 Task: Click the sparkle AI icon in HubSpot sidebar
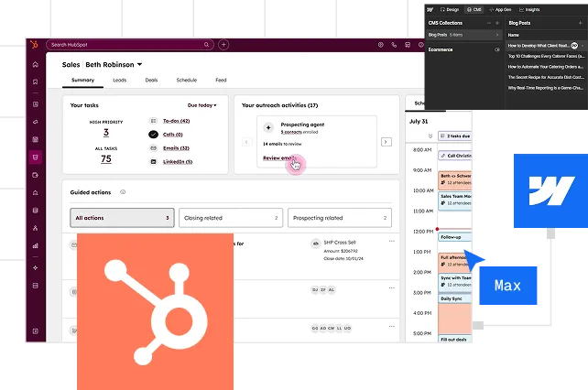(35, 267)
